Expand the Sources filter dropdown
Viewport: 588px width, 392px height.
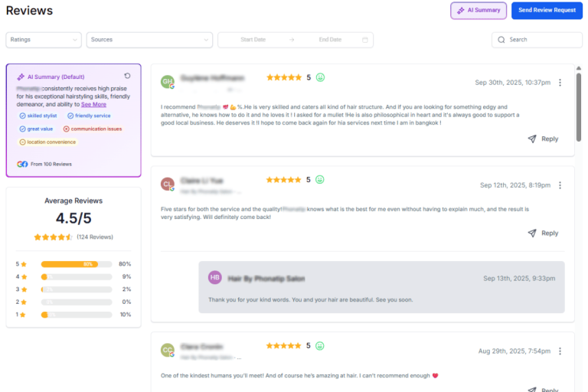pos(149,40)
